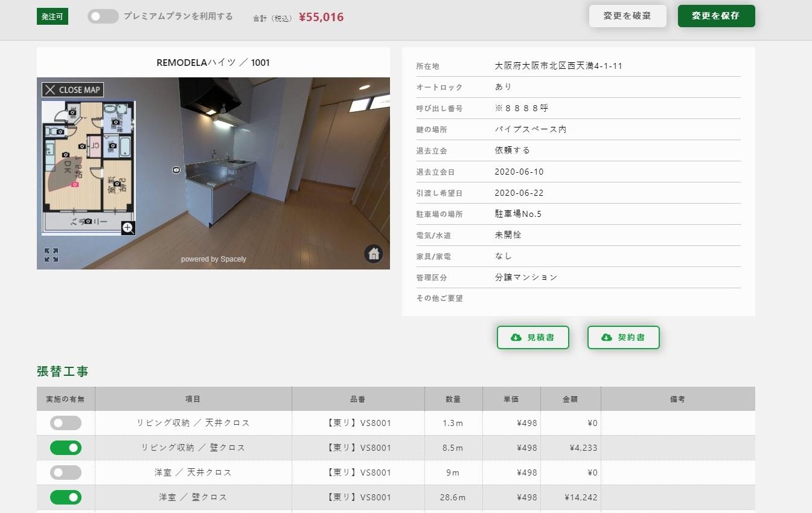The height and width of the screenshot is (513, 812).
Task: Click the 退去立会日 value 2020-06-10
Action: 519,172
